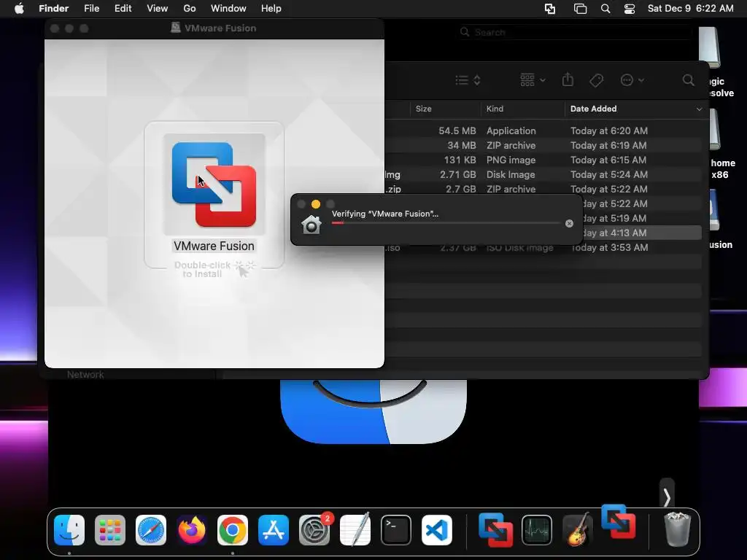
Task: Open the File menu
Action: click(91, 9)
